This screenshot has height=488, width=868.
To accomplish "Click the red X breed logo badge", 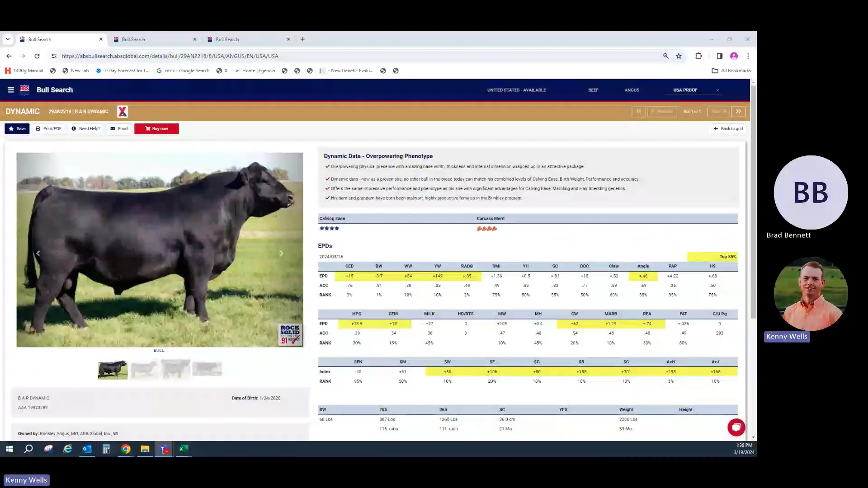I will tap(122, 111).
